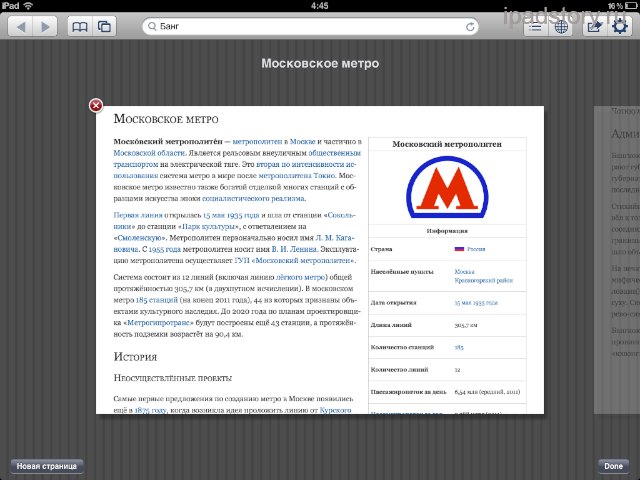
Task: Go forward with the right arrow button
Action: coord(45,27)
